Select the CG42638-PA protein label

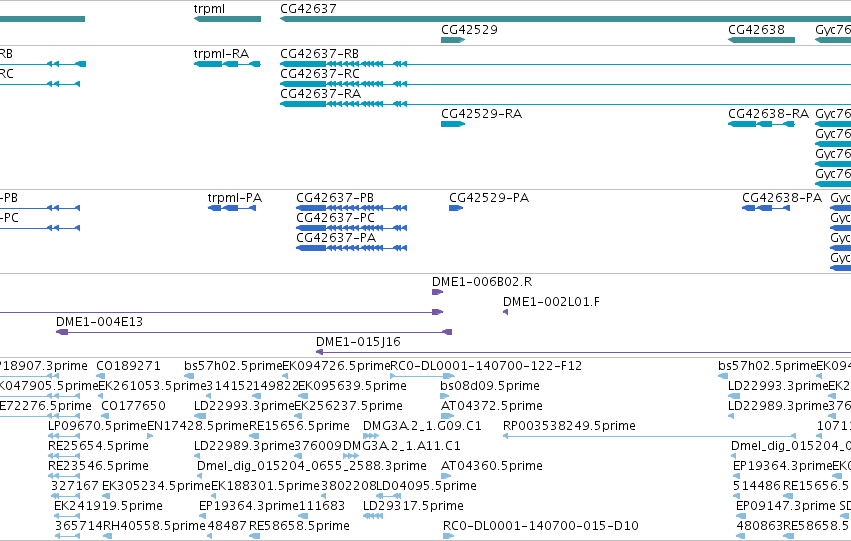(782, 198)
